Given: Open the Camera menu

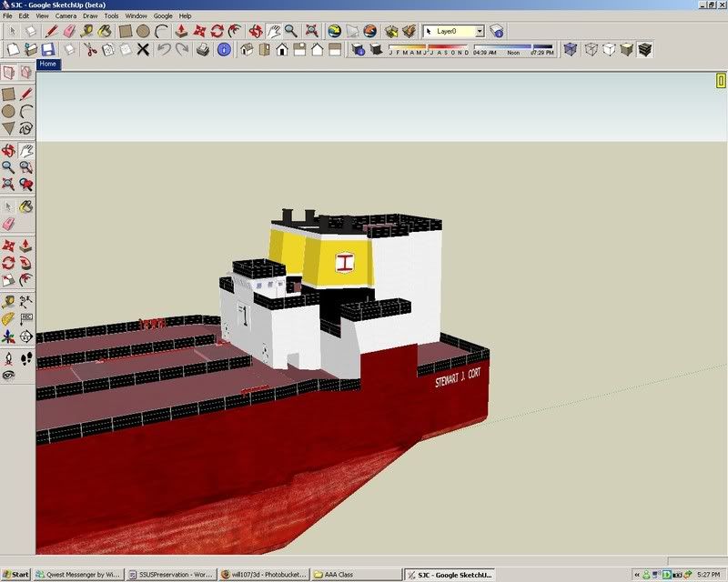Looking at the screenshot, I should (66, 15).
